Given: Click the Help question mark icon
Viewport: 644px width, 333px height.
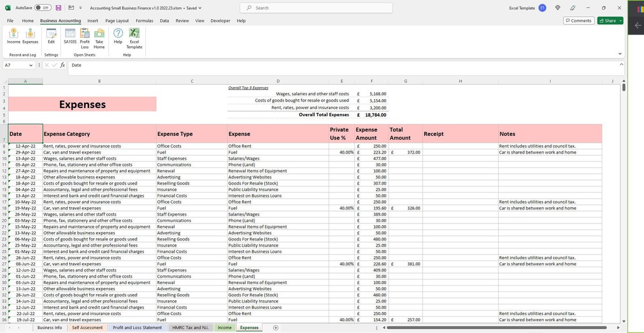Looking at the screenshot, I should click(118, 37).
